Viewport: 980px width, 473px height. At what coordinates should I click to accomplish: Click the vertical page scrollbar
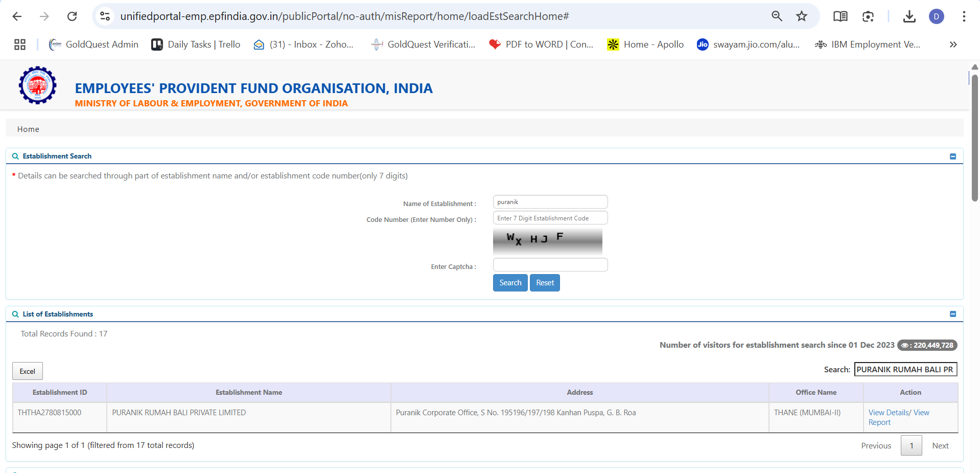click(x=974, y=138)
